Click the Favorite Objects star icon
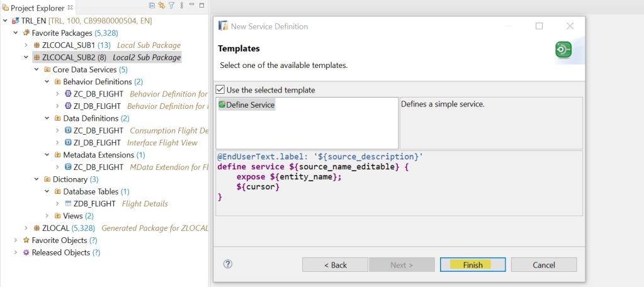644x287 pixels. (x=26, y=240)
